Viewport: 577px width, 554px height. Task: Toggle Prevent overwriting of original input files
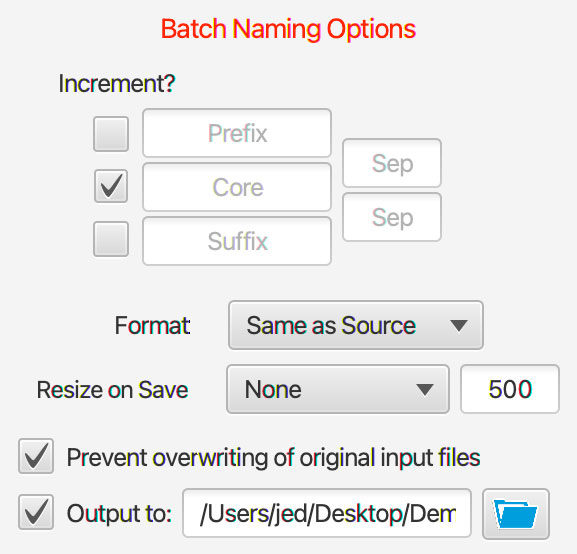click(36, 456)
